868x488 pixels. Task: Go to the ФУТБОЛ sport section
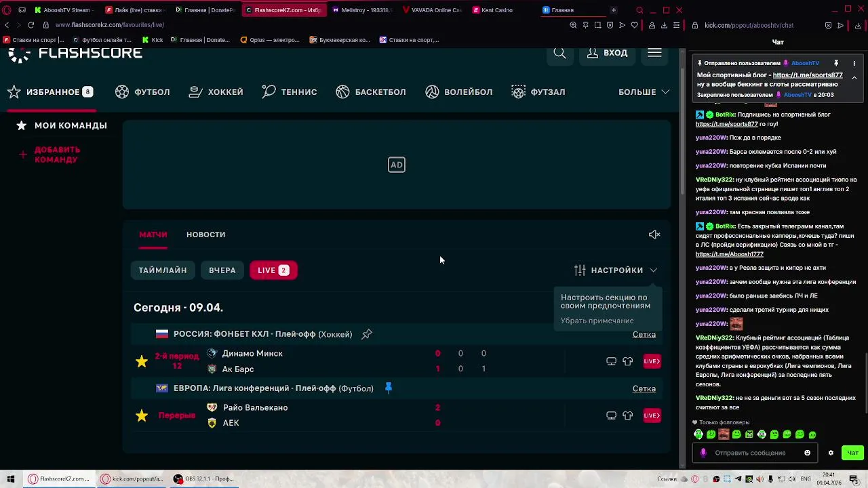pyautogui.click(x=142, y=92)
